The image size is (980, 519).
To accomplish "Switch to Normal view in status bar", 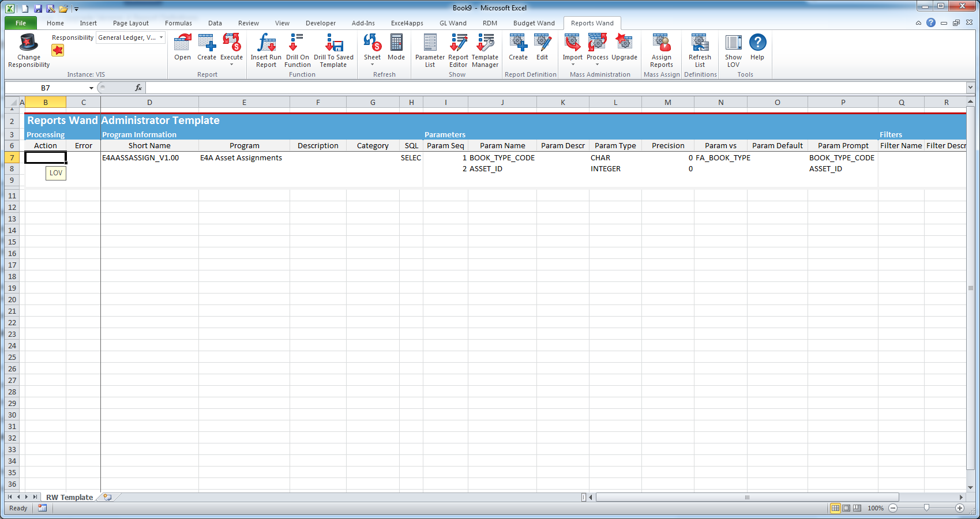I will pos(835,508).
